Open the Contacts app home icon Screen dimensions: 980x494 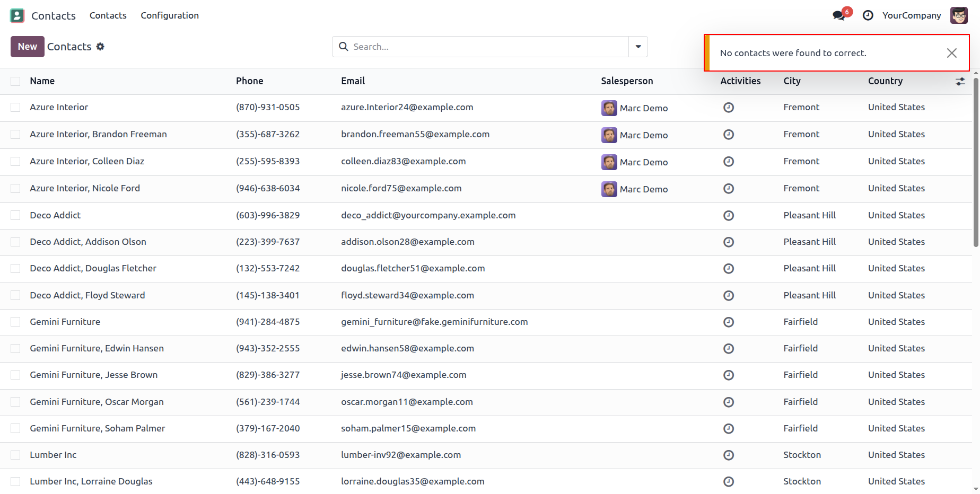coord(17,15)
